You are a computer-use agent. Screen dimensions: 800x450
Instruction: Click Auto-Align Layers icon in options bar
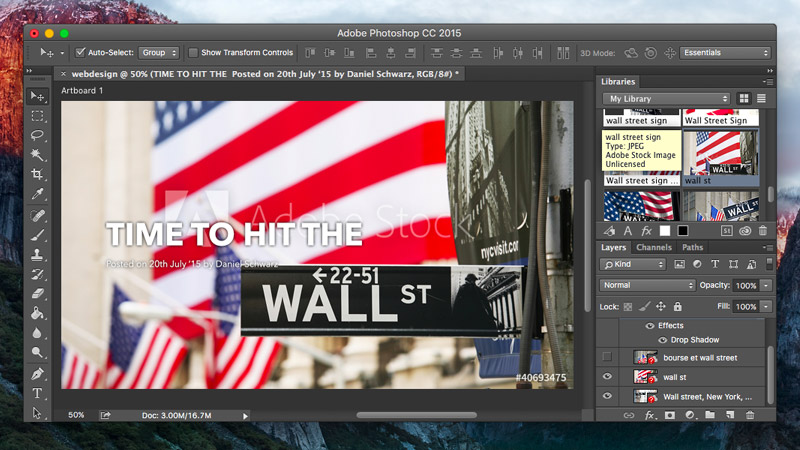(563, 53)
